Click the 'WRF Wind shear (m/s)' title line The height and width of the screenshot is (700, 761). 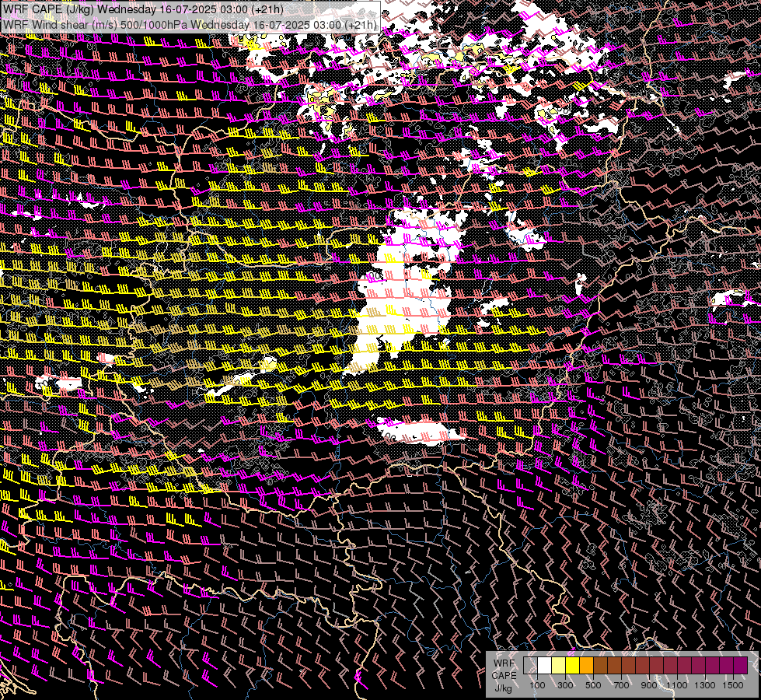pos(190,24)
